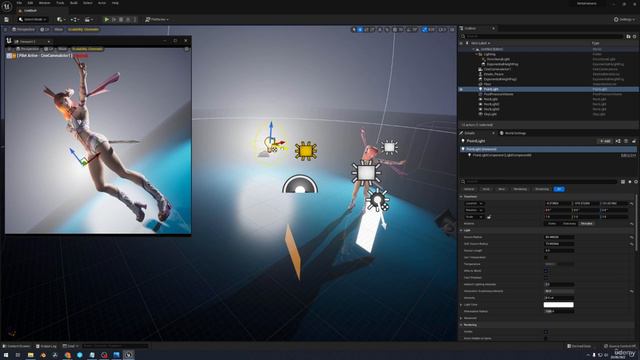This screenshot has width=640, height=360.
Task: Collapse the Lighting folder in Outliner
Action: (477, 54)
